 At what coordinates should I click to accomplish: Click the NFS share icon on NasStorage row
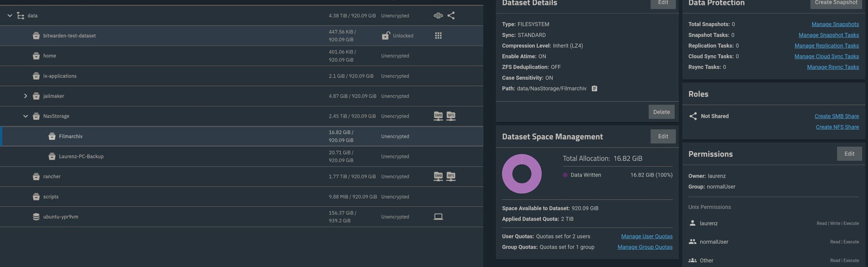(x=451, y=116)
